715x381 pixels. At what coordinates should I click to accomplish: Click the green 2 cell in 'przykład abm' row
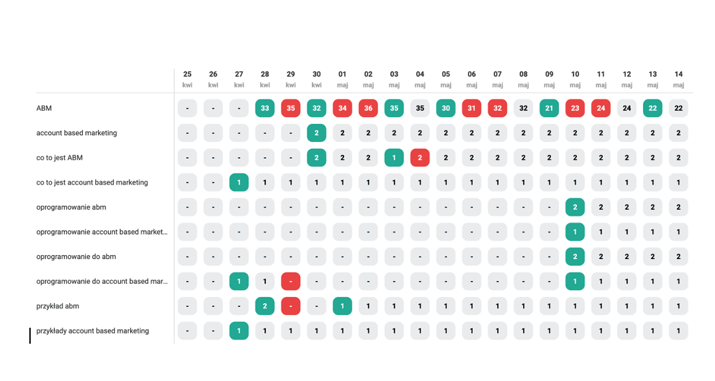coord(264,306)
